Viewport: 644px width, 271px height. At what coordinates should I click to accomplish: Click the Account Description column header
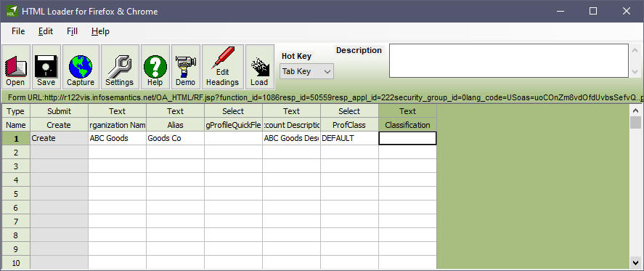point(292,125)
